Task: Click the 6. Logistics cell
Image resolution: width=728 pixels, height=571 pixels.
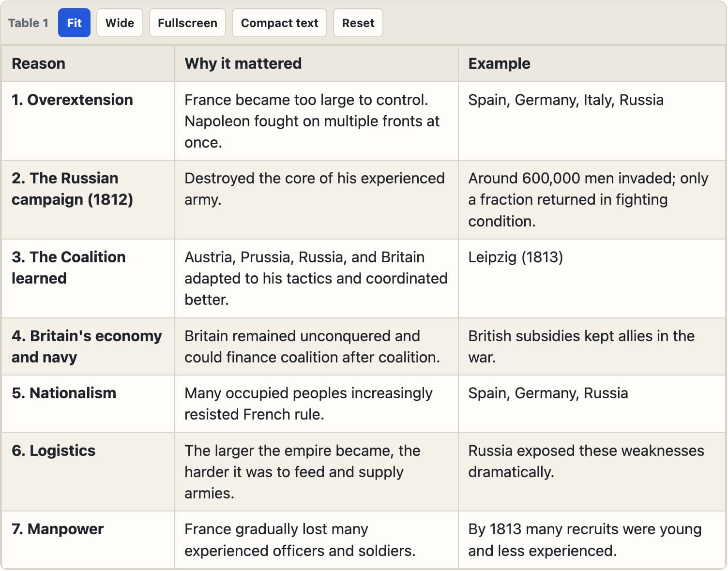Action: (x=88, y=472)
